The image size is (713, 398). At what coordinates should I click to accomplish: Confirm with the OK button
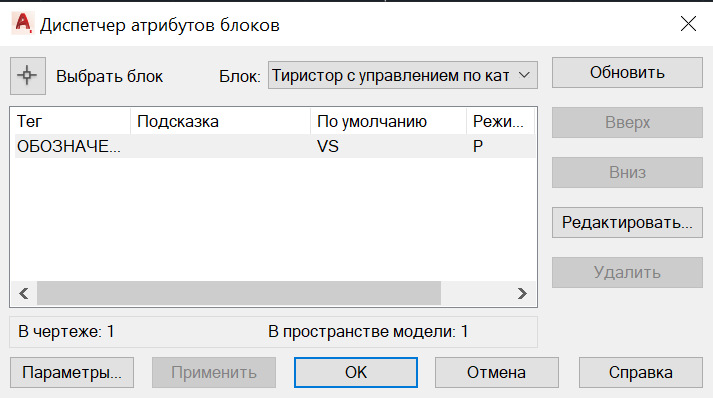point(356,373)
